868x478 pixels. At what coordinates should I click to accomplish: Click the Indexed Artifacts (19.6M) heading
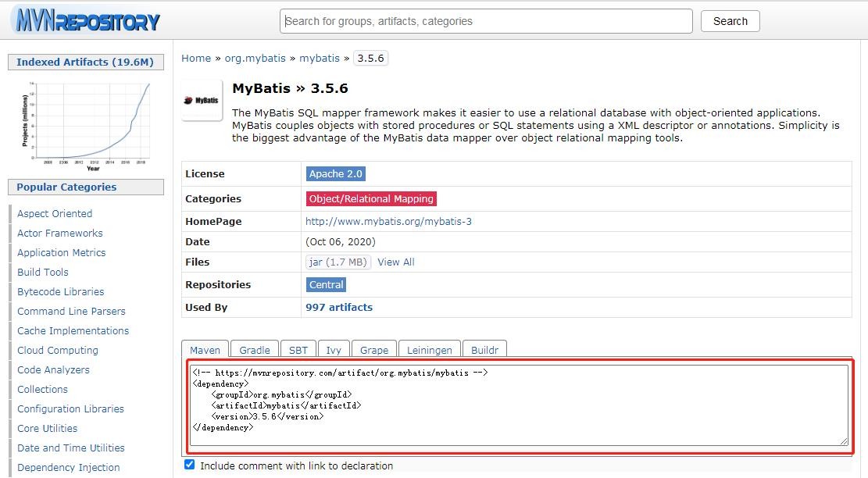tap(85, 62)
